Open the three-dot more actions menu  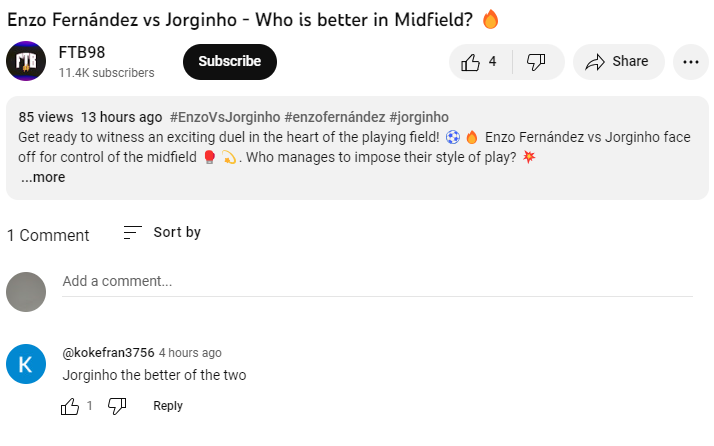coord(691,62)
